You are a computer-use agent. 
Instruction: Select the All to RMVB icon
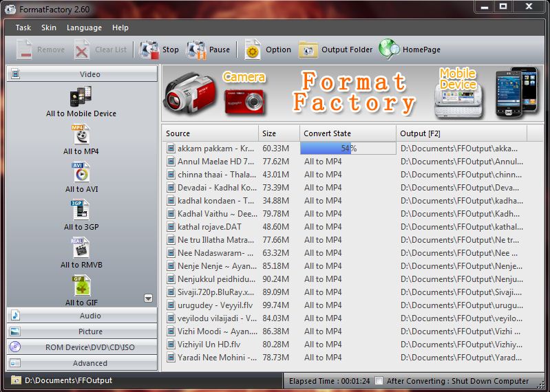[81, 248]
